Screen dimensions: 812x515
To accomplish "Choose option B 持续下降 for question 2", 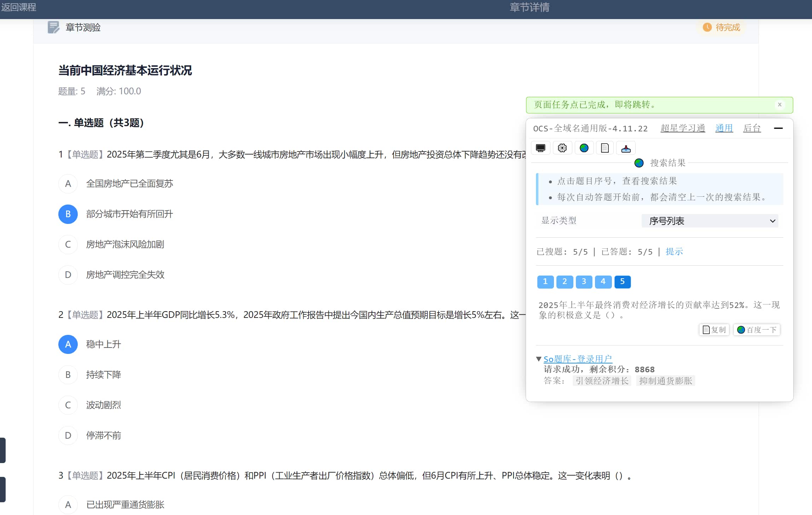I will (68, 375).
